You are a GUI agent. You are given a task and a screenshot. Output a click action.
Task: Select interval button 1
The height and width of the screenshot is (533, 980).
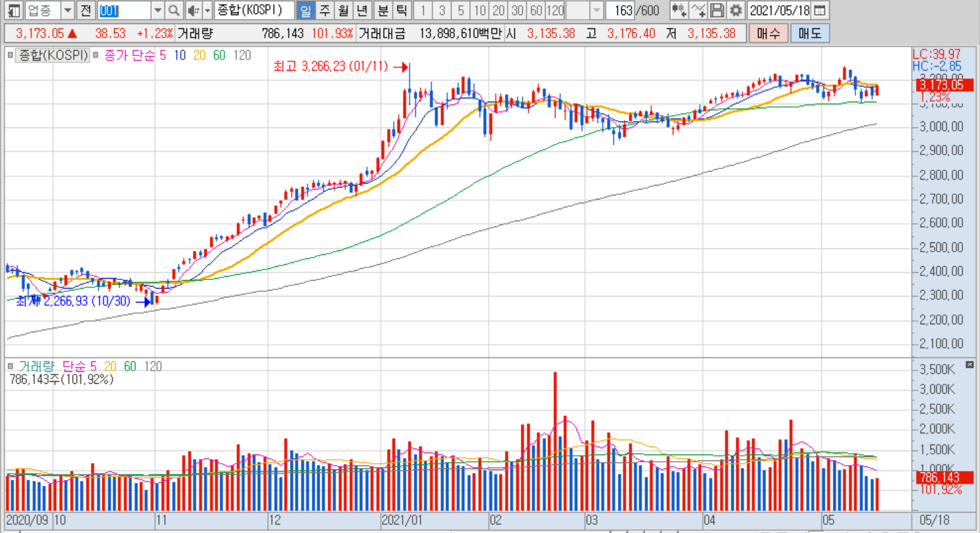(x=423, y=10)
